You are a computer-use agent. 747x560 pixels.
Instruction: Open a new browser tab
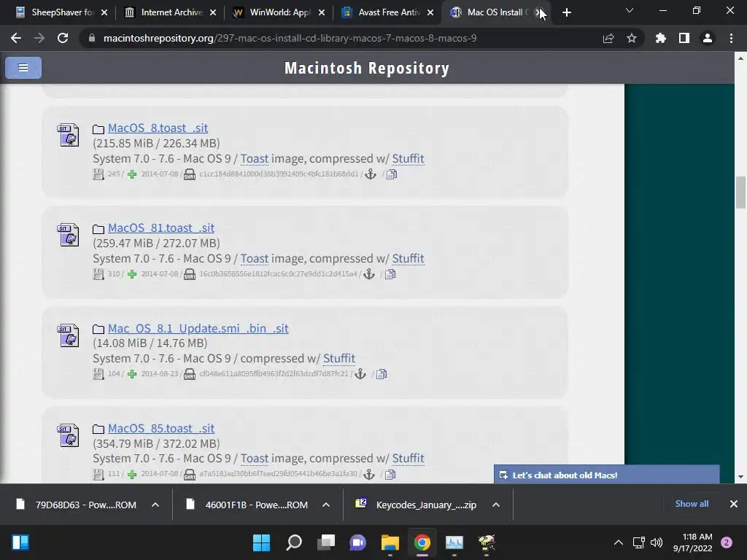[566, 12]
